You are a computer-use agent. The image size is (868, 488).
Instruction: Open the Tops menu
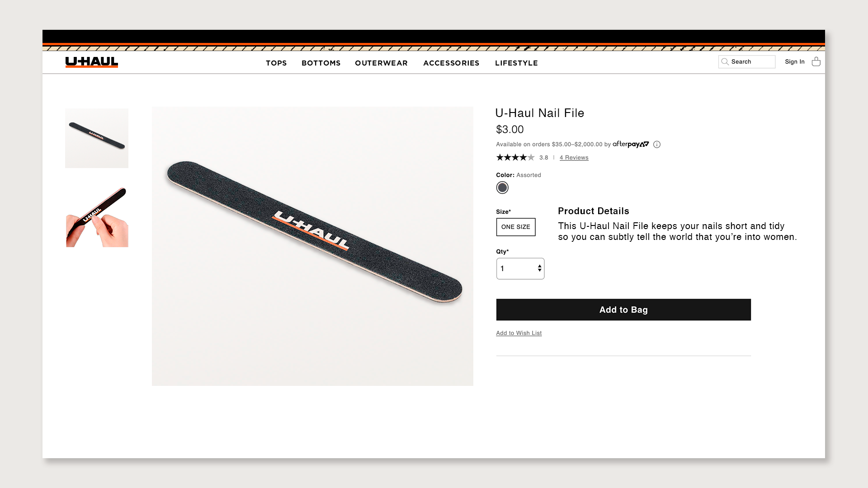(x=276, y=63)
